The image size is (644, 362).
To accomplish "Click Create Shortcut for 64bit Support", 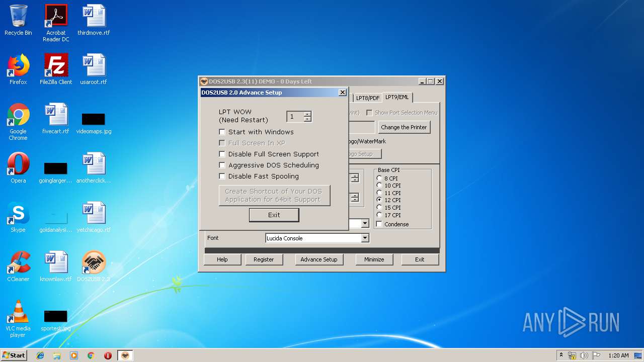I will (x=274, y=196).
